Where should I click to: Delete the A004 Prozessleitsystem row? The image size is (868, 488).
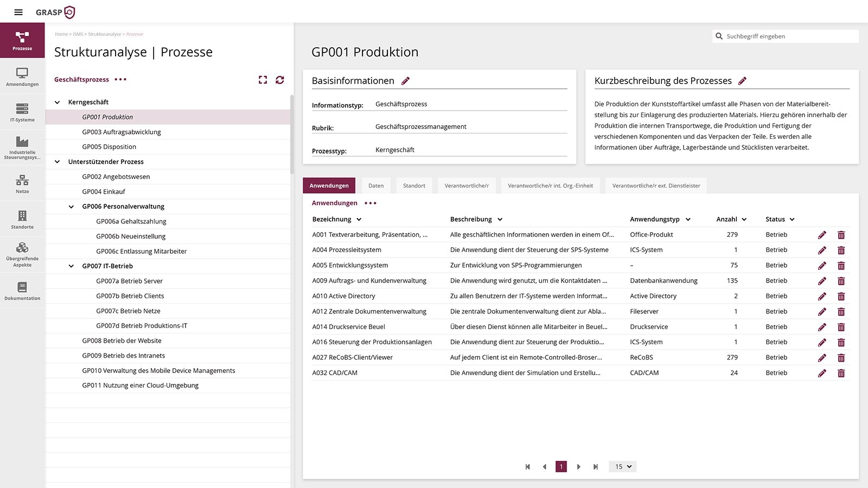[x=841, y=250]
